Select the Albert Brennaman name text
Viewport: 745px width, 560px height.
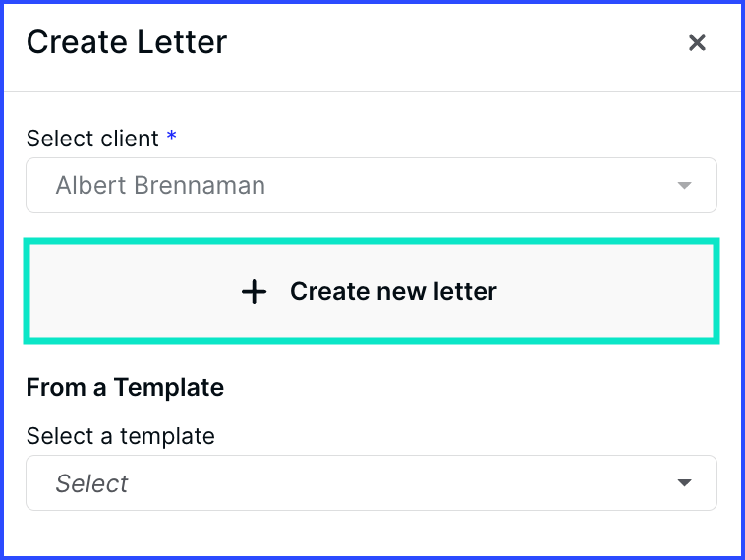click(160, 186)
